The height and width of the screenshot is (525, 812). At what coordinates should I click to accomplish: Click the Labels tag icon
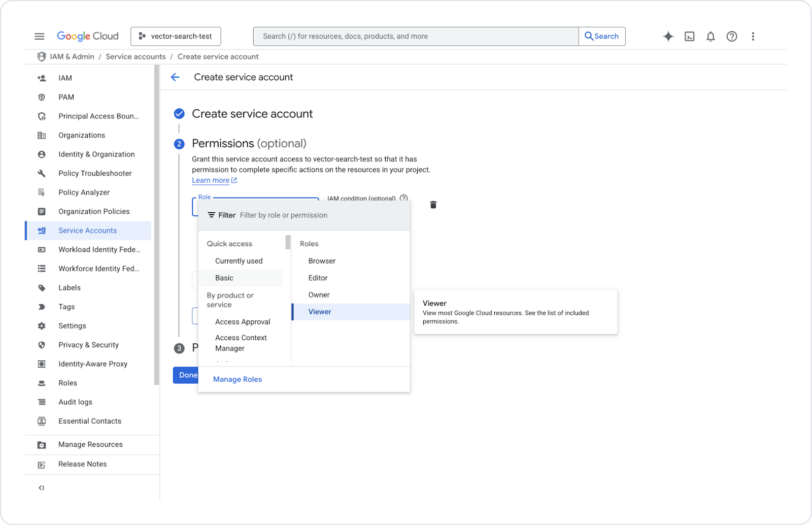tap(42, 288)
